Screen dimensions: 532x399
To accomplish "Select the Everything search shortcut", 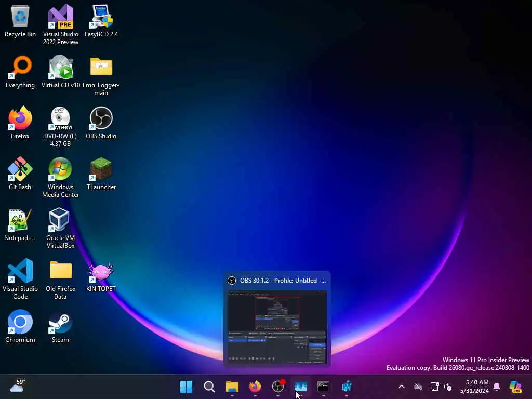I will tap(20, 72).
